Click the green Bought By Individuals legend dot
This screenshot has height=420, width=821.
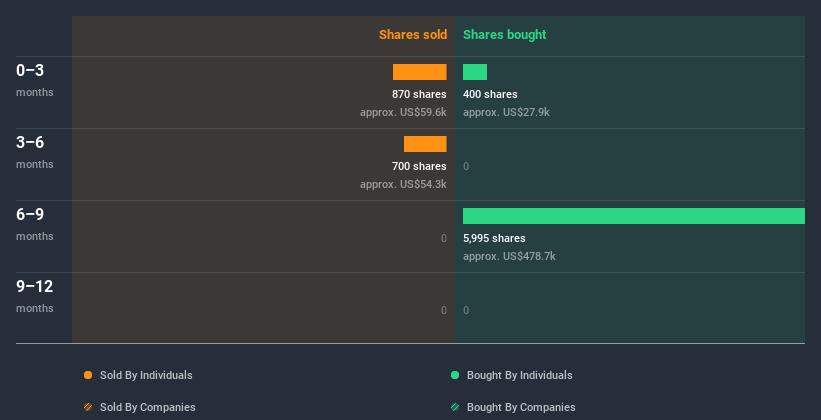tap(455, 375)
